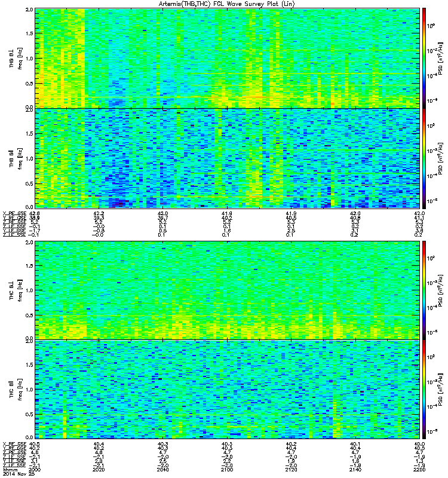
Task: Click the bottom THC B-parallel color bar
Action: [424, 390]
